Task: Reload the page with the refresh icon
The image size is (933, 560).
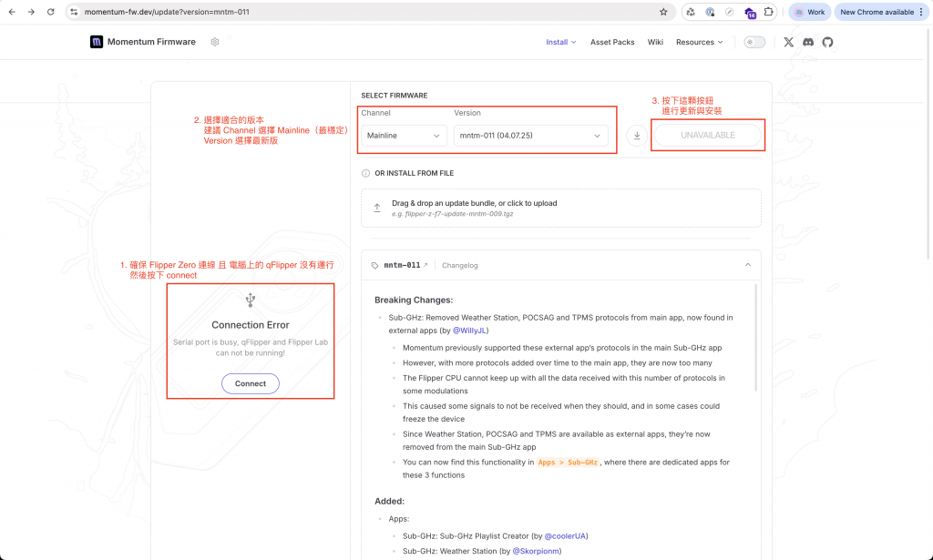Action: pyautogui.click(x=51, y=12)
